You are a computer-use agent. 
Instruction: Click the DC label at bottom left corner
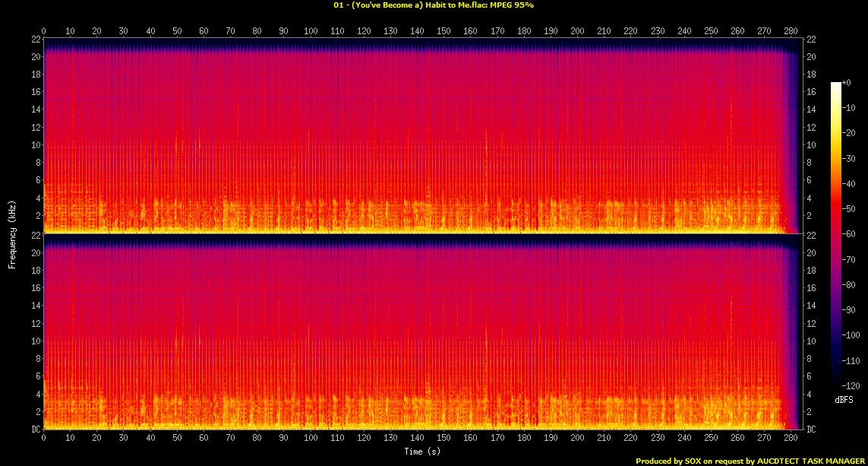click(35, 430)
